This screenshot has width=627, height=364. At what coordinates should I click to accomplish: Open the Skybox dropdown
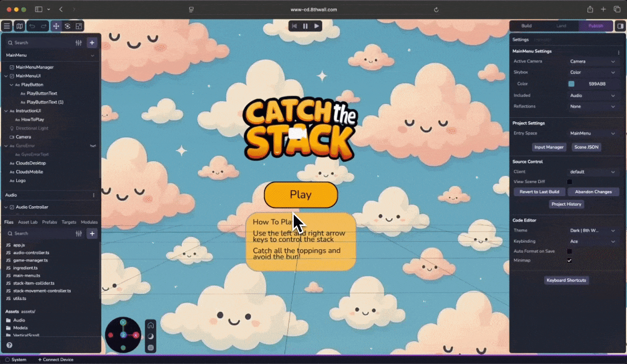[592, 72]
